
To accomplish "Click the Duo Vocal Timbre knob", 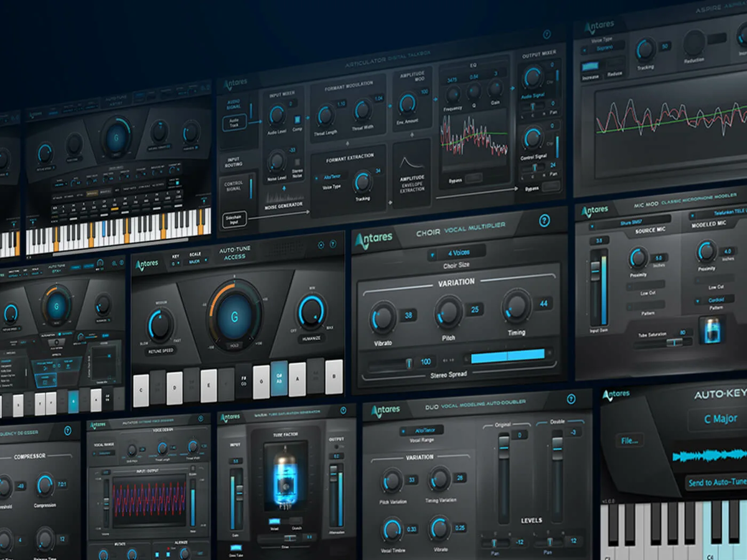I will (x=392, y=530).
